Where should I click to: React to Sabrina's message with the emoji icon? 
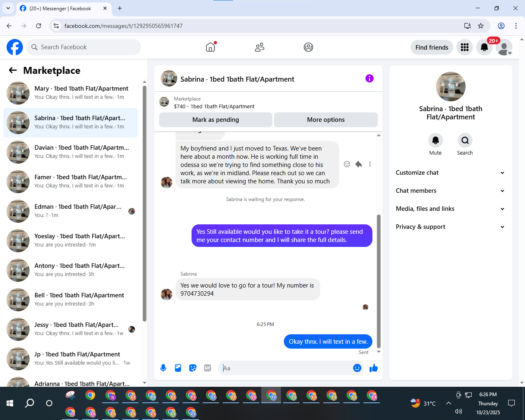click(x=347, y=164)
